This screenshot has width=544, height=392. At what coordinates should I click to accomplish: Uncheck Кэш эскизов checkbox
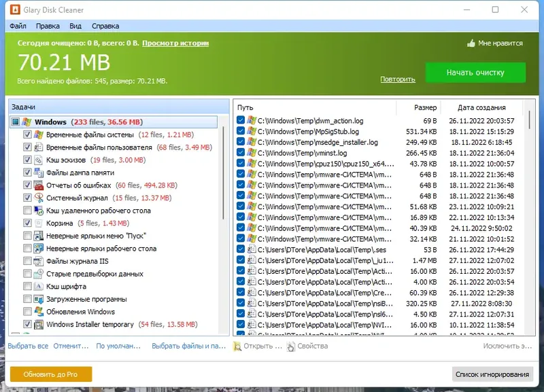[27, 160]
